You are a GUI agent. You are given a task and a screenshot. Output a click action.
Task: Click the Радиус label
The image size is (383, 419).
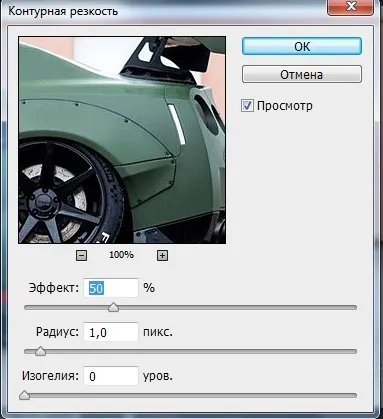coord(58,332)
